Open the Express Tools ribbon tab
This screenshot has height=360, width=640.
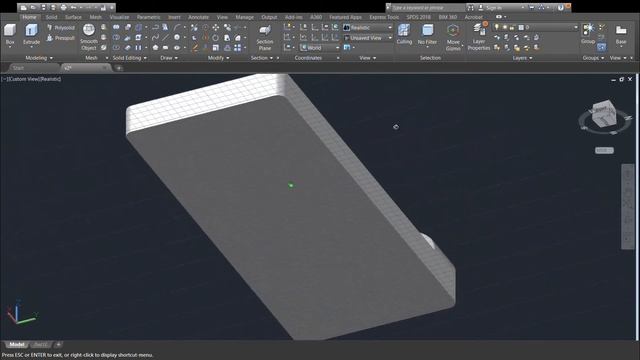(384, 17)
